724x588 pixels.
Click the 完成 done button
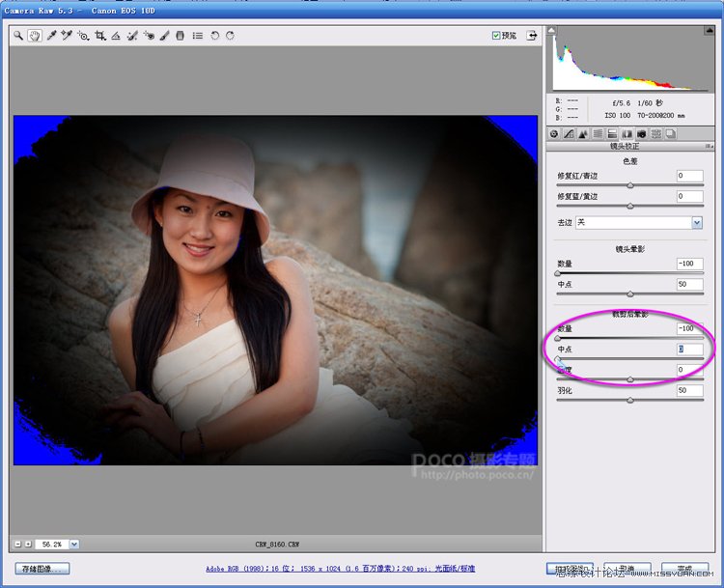684,569
